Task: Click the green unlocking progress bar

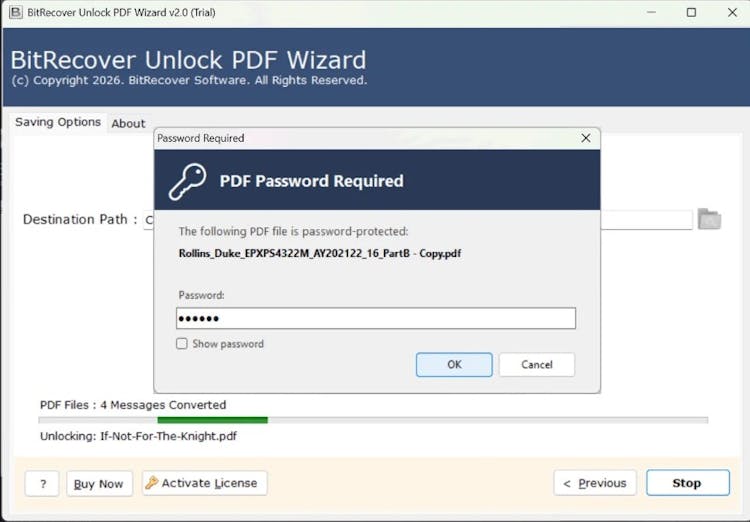Action: coord(212,420)
